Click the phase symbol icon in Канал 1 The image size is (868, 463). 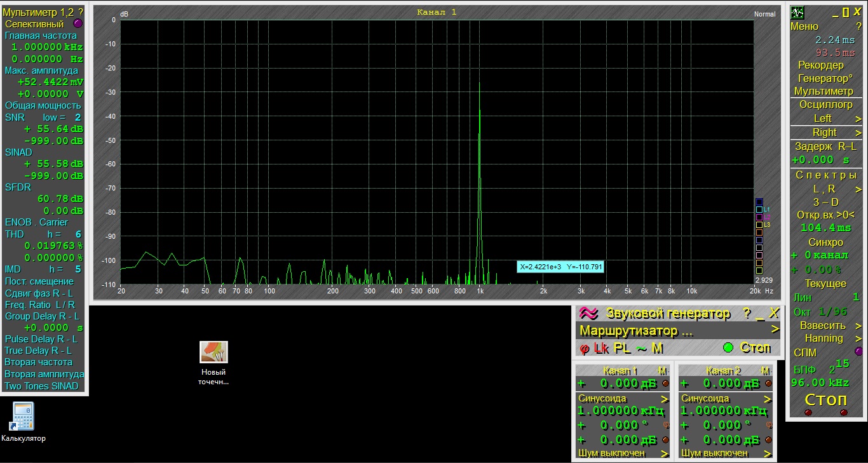[666, 425]
